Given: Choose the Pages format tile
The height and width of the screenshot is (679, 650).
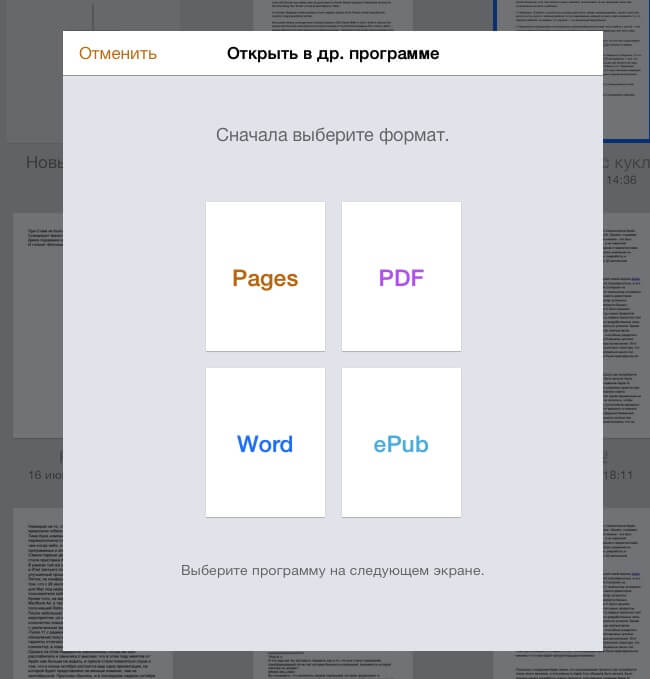Looking at the screenshot, I should click(265, 276).
